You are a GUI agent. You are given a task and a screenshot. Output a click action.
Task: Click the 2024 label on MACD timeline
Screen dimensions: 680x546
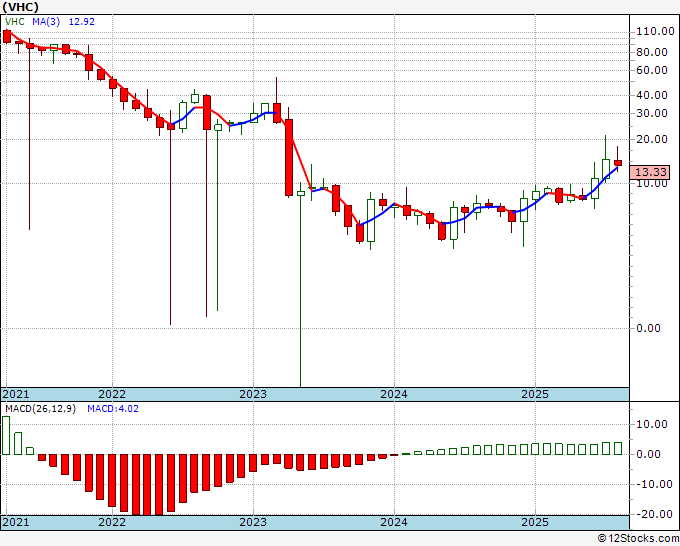(394, 522)
